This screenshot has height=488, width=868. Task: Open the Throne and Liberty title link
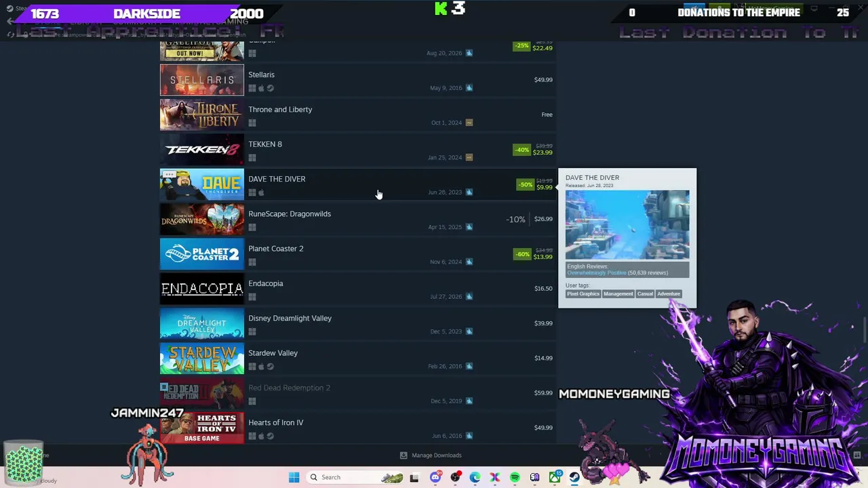click(280, 109)
